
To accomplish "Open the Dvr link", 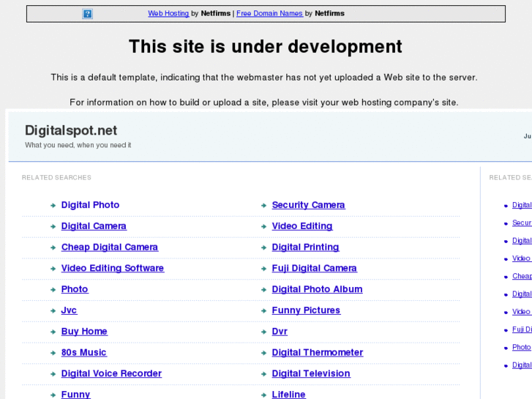I will [x=280, y=331].
